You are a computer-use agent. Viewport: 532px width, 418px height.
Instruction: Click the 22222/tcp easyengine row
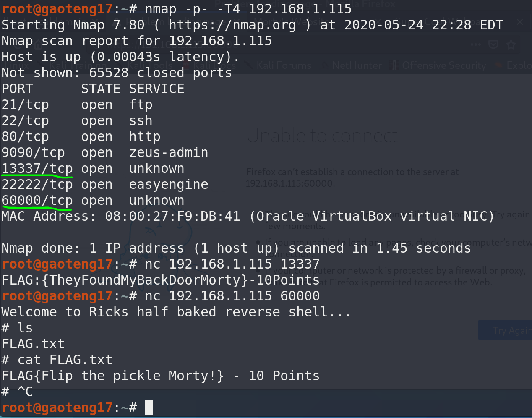pos(105,185)
